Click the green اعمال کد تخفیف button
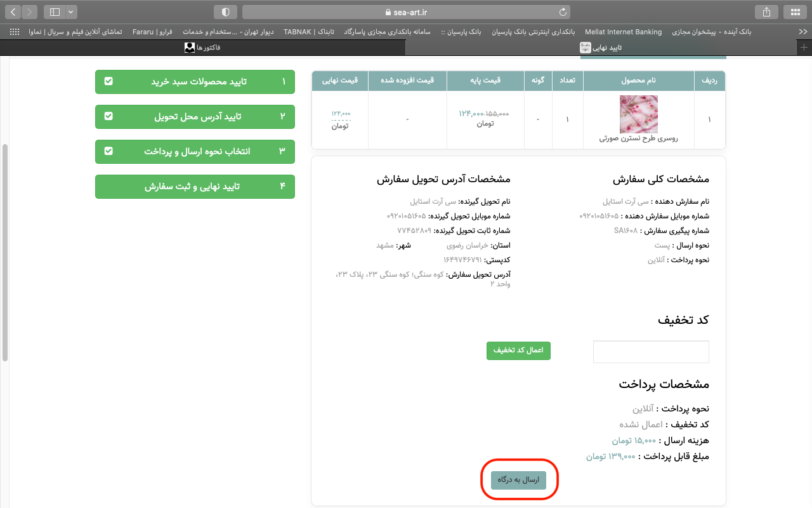Image resolution: width=812 pixels, height=508 pixels. [x=518, y=351]
